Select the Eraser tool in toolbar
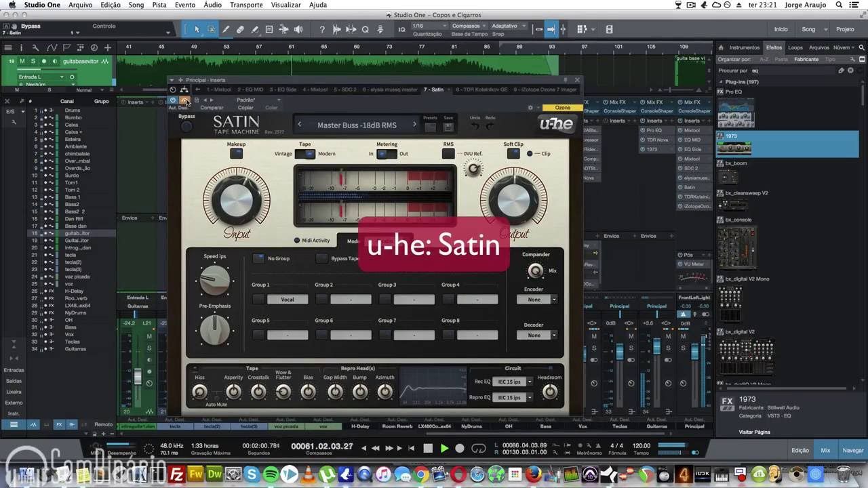The height and width of the screenshot is (488, 868). point(240,29)
